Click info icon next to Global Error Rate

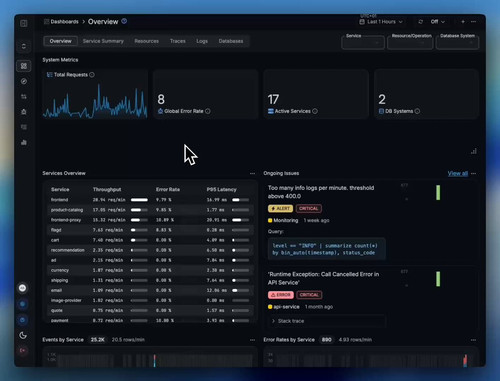(208, 111)
